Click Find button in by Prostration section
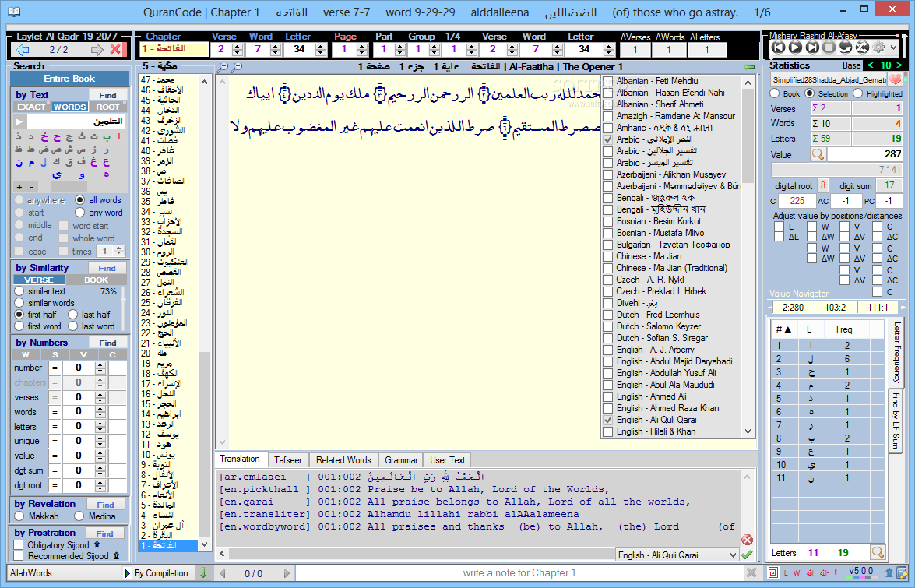915x588 pixels. click(105, 533)
